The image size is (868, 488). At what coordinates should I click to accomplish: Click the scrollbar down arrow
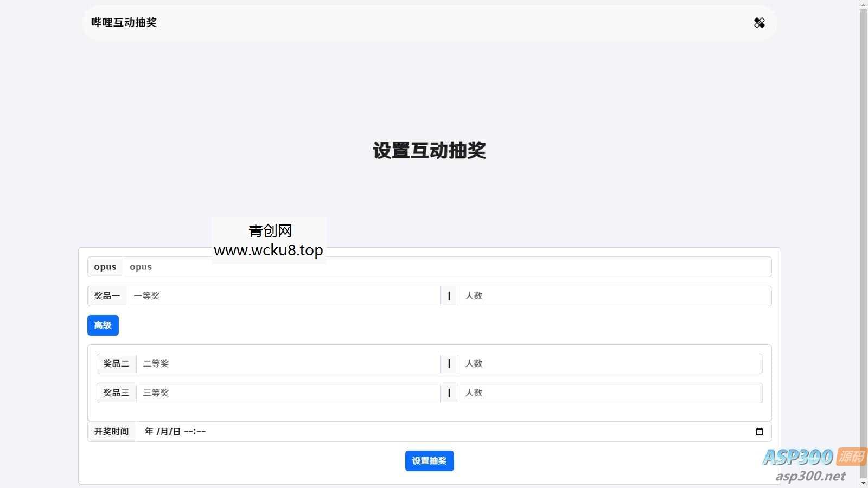click(864, 482)
